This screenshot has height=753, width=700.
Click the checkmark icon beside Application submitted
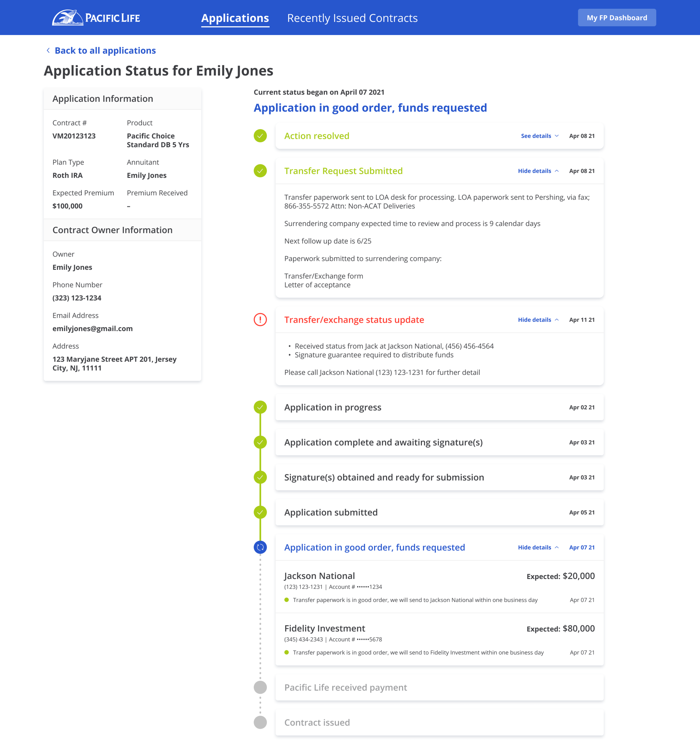coord(260,512)
